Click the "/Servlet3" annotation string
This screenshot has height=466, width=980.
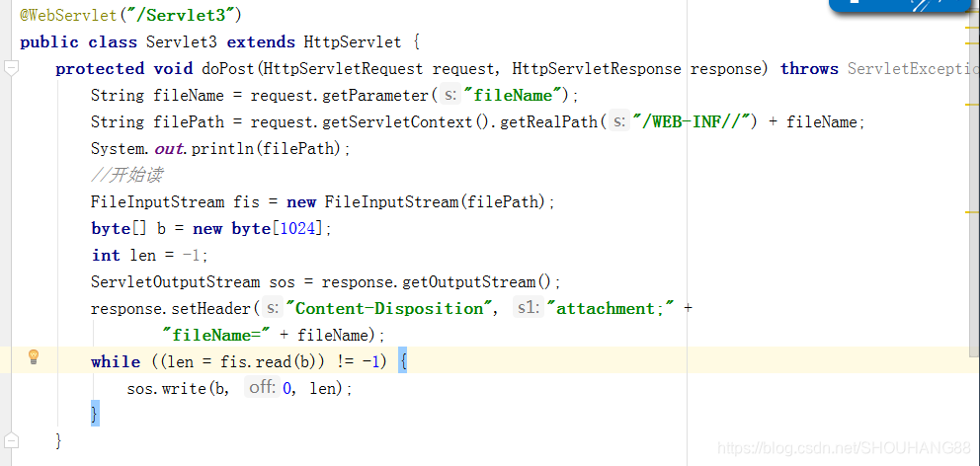click(181, 15)
